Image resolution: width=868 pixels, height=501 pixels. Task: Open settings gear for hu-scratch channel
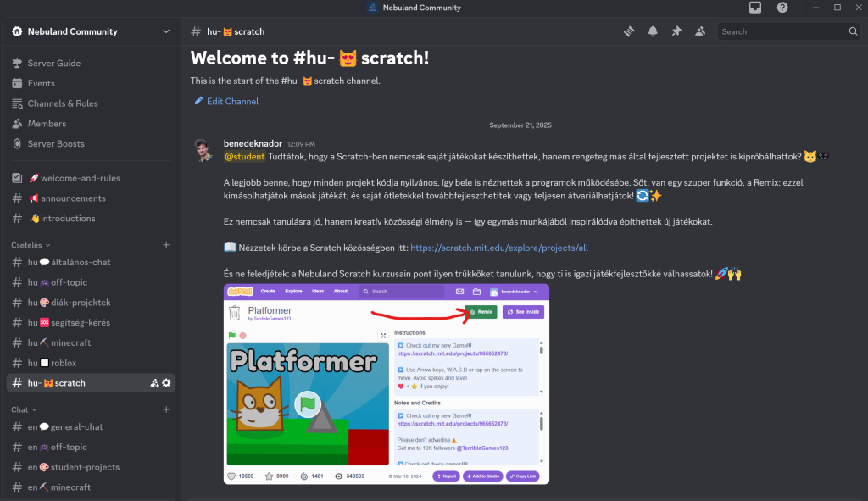[x=166, y=383]
